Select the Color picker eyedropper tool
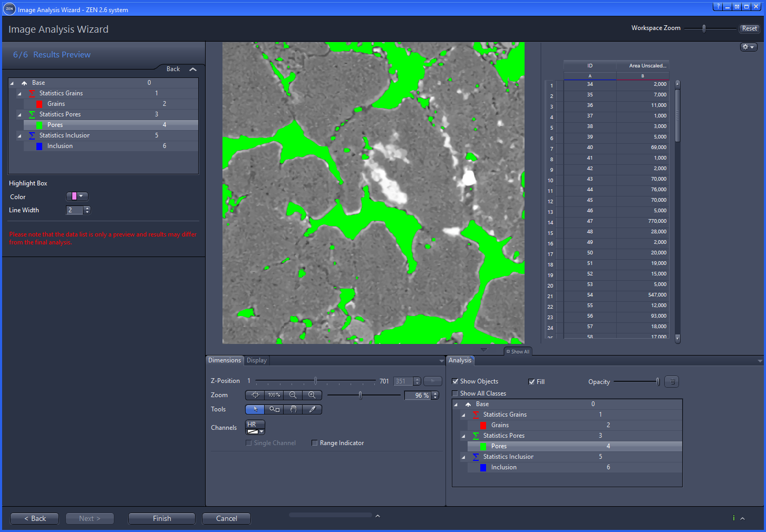 tap(312, 409)
